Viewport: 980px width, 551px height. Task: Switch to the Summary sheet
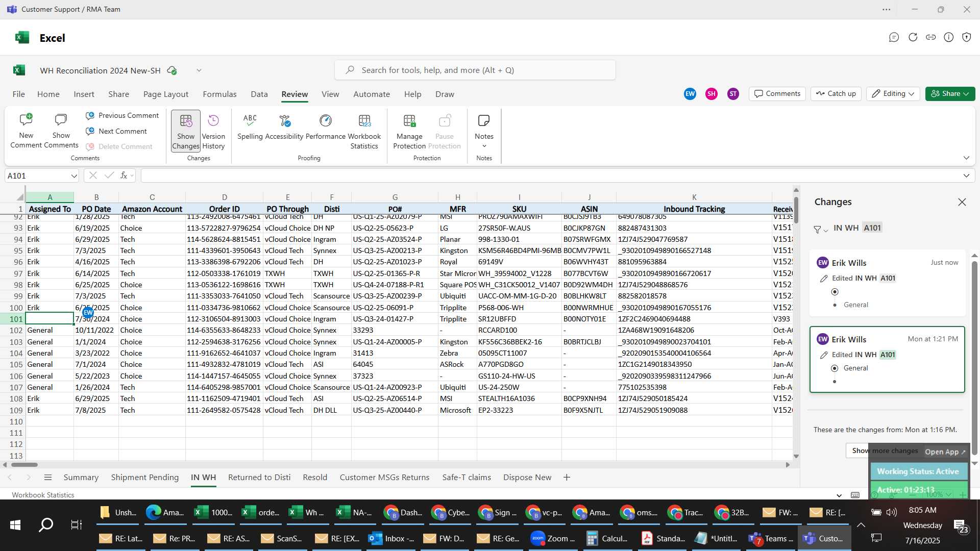click(x=81, y=478)
